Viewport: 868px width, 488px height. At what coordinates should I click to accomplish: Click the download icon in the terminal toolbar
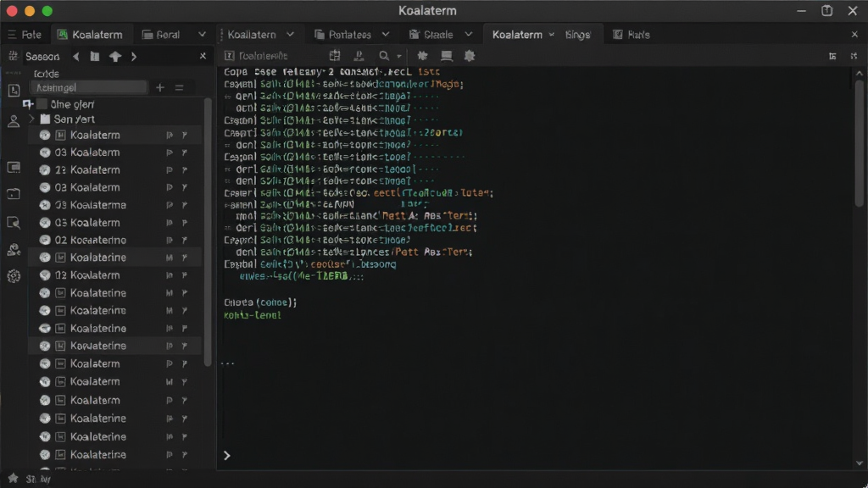point(359,55)
